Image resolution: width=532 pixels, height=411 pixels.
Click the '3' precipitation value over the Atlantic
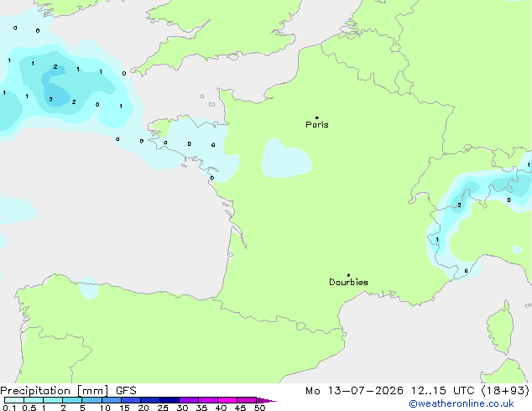(50, 99)
